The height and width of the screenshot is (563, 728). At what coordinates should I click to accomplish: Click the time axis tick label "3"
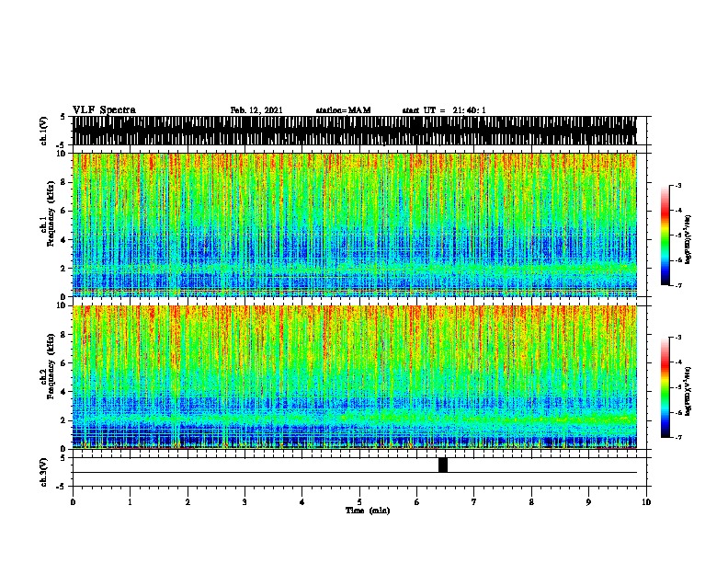pos(245,501)
